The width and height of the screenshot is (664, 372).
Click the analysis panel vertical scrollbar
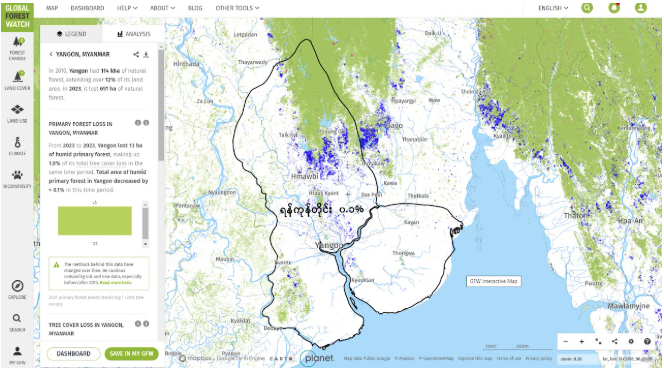(161, 105)
